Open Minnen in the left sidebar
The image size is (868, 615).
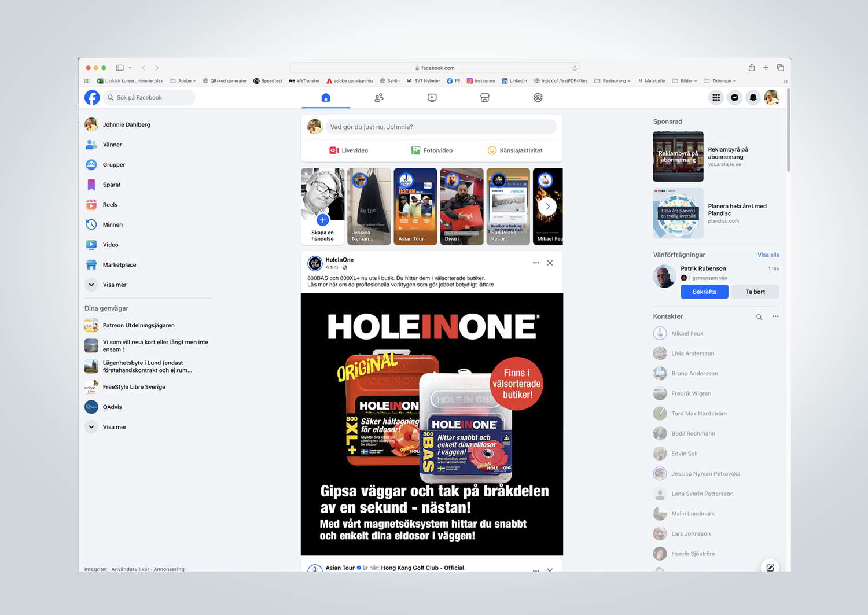click(112, 224)
